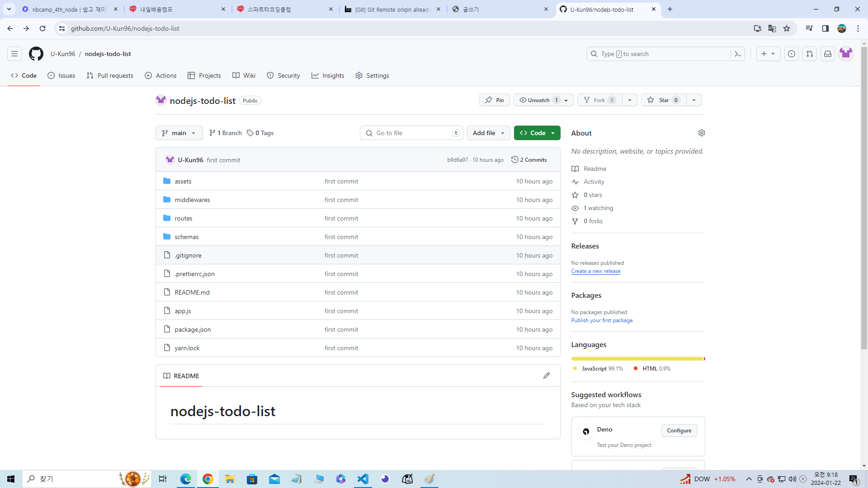Open Chrome from the taskbar
This screenshot has width=868, height=488.
pos(208,479)
